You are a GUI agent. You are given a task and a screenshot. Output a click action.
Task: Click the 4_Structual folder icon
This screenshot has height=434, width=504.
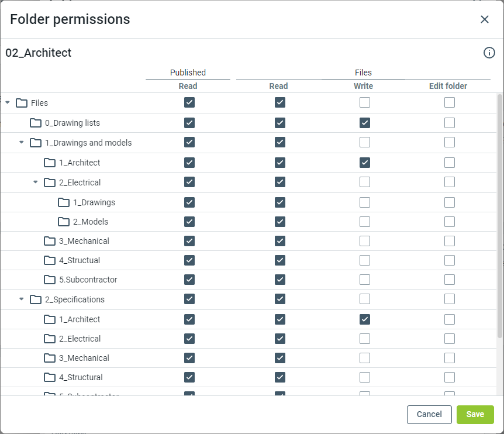pyautogui.click(x=50, y=260)
